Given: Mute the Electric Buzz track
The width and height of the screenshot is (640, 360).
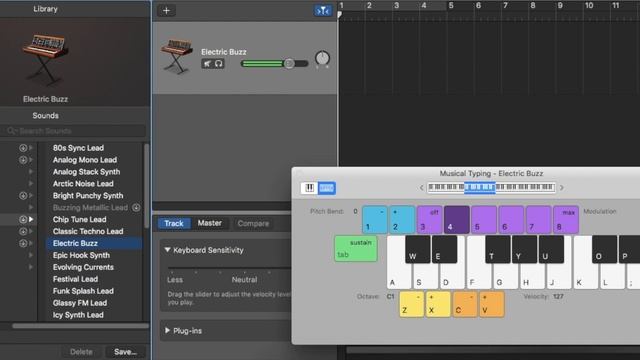Looking at the screenshot, I should tap(207, 64).
